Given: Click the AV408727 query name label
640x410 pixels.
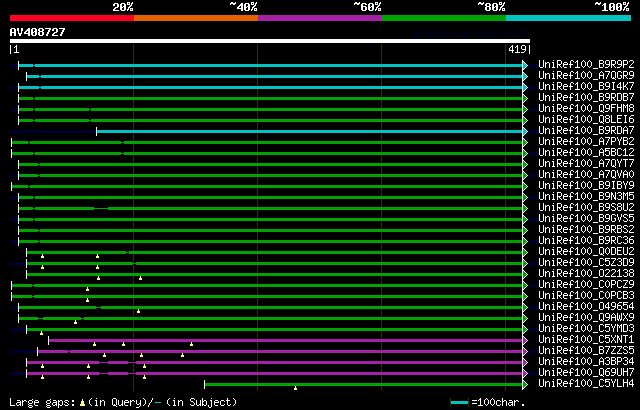Looking at the screenshot, I should [x=37, y=31].
